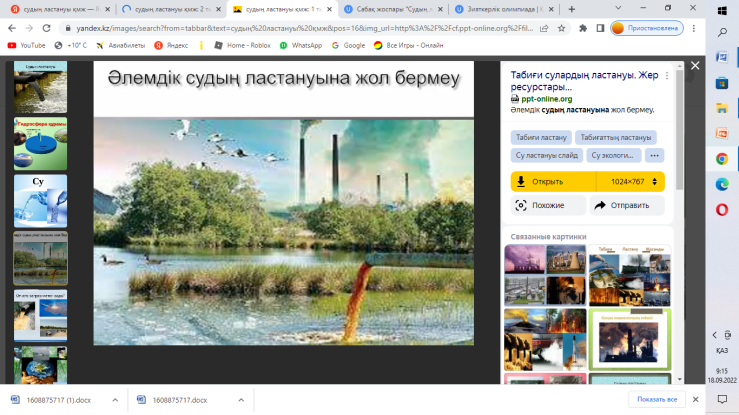Open the +10° C weather bookmark
The image size is (739, 415).
coord(71,45)
